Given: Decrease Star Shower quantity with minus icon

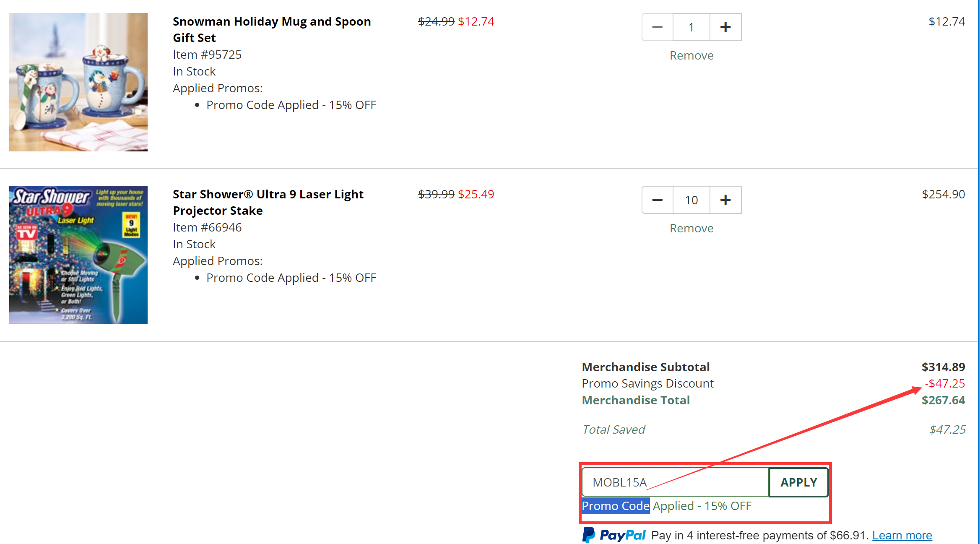Looking at the screenshot, I should (x=657, y=200).
